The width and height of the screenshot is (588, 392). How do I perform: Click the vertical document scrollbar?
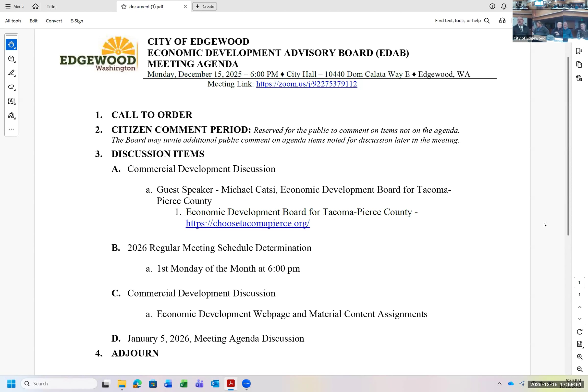click(x=568, y=146)
